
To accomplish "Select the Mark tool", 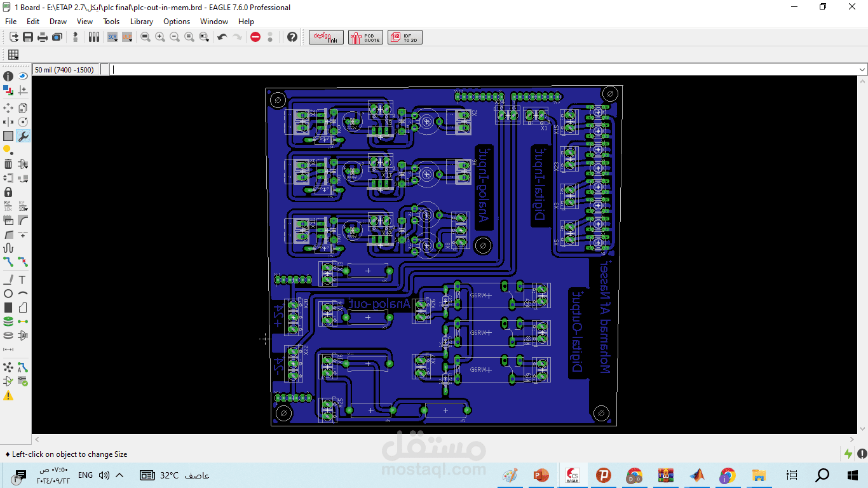I will (x=23, y=91).
